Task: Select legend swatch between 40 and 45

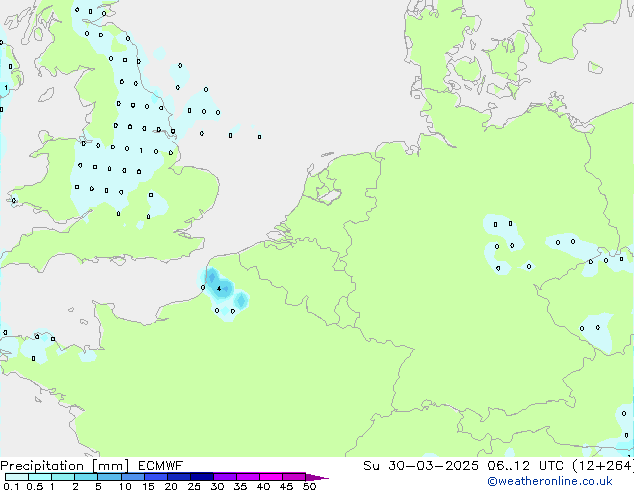Action: (274, 478)
